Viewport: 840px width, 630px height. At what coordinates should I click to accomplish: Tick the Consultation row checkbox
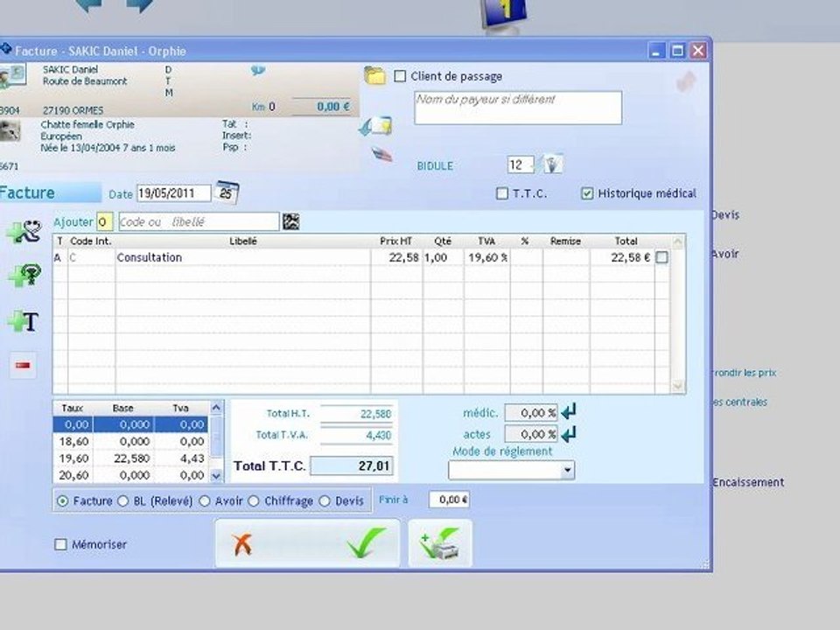click(662, 257)
